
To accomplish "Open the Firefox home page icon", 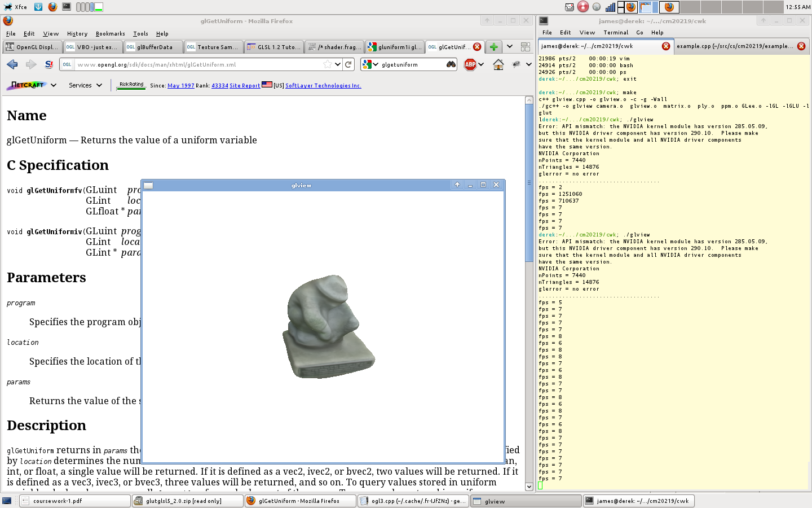I will (x=498, y=64).
